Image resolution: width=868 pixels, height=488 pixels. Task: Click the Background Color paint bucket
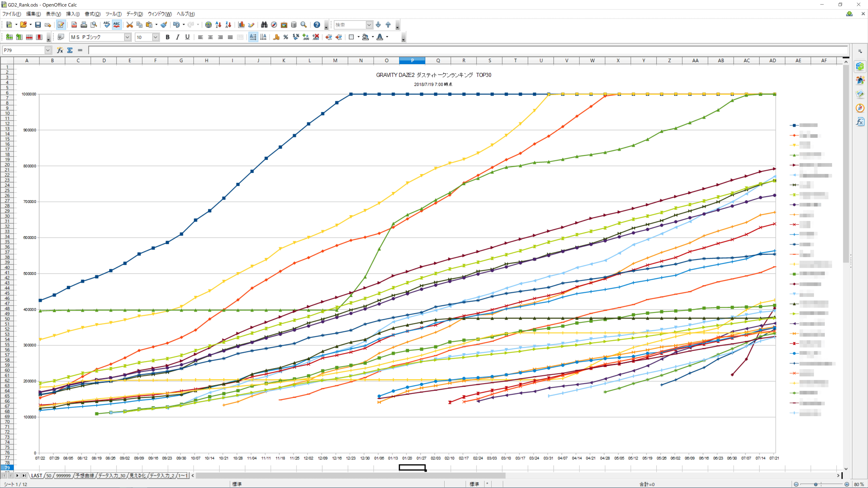(365, 37)
